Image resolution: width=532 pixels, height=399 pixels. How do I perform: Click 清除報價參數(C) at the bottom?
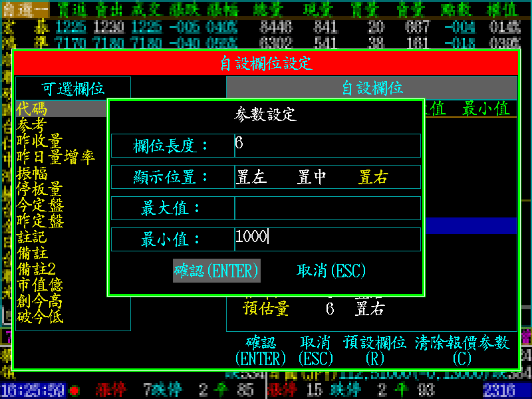coord(462,350)
